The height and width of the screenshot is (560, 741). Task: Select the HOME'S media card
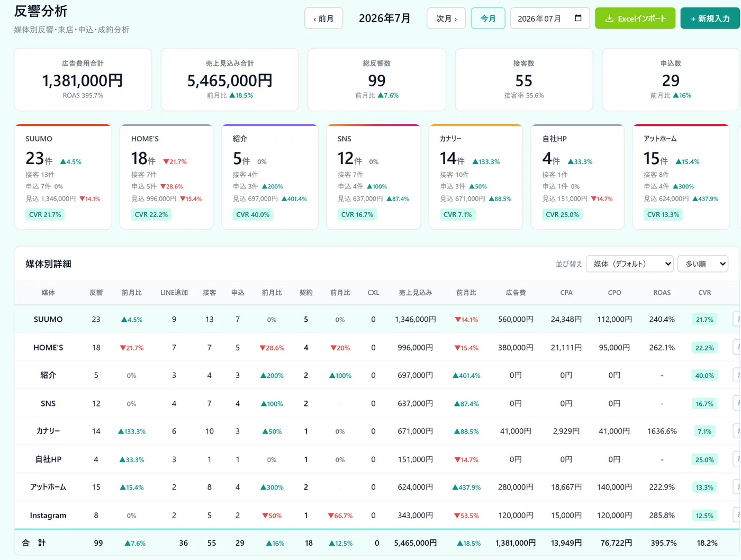click(x=167, y=177)
